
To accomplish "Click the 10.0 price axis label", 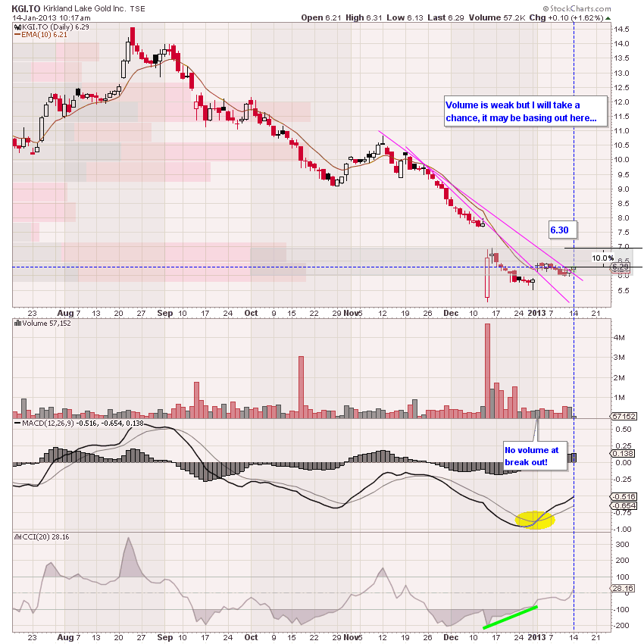I will point(621,160).
